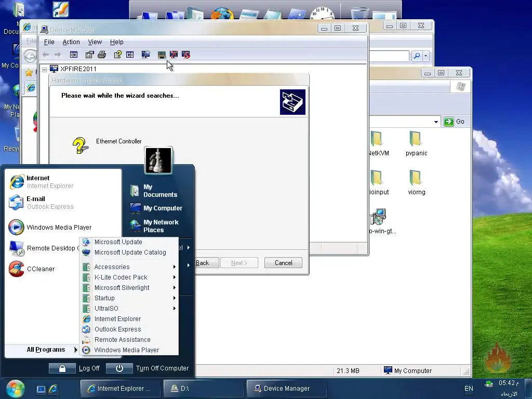Click the Back button in Hardware Update Wizard

[206, 263]
